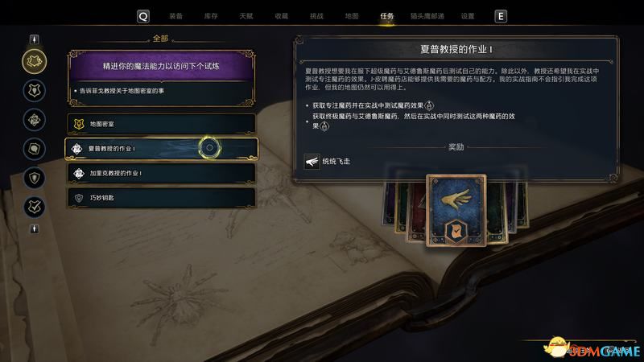
Task: Select the Hogwarts crest main quests filter
Action: pyautogui.click(x=34, y=91)
